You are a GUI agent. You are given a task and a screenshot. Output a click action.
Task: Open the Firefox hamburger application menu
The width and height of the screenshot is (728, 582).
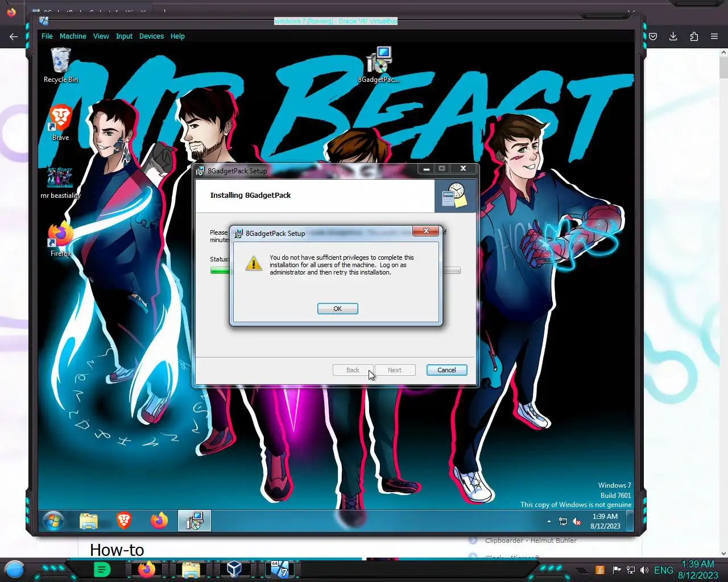(x=714, y=36)
